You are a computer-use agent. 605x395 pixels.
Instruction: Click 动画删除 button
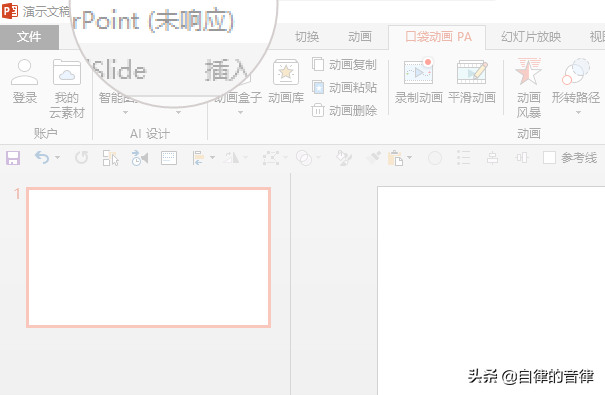pyautogui.click(x=345, y=111)
